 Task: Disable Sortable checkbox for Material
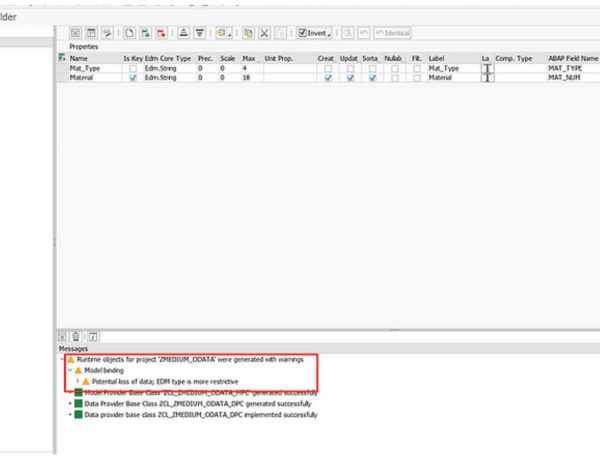pyautogui.click(x=372, y=78)
